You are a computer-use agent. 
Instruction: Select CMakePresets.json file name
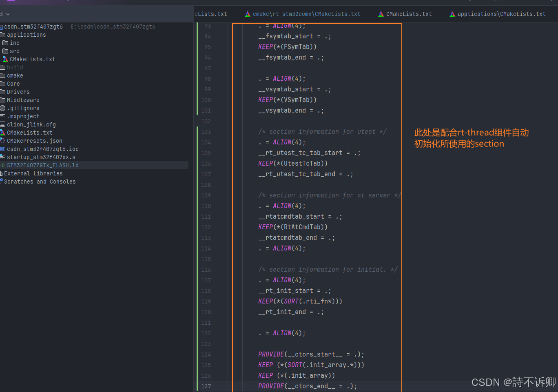pyautogui.click(x=35, y=141)
